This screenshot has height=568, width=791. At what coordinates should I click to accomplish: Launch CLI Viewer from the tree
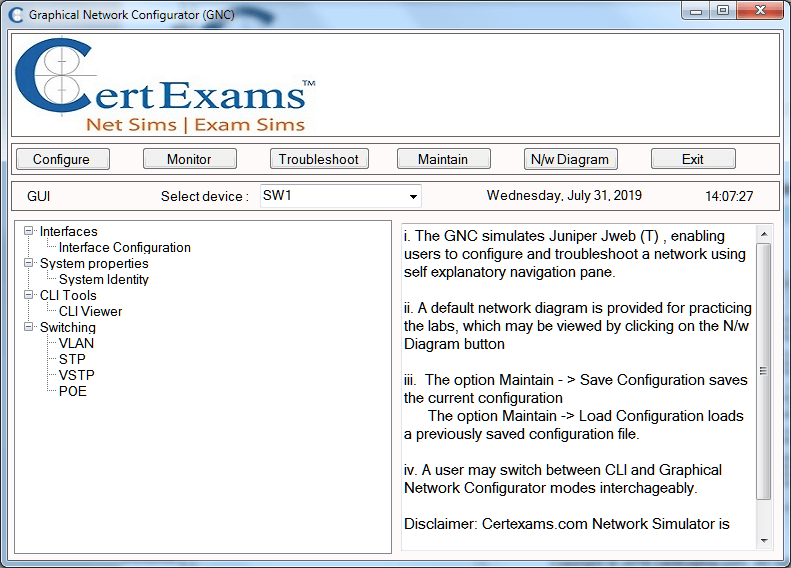pos(90,311)
